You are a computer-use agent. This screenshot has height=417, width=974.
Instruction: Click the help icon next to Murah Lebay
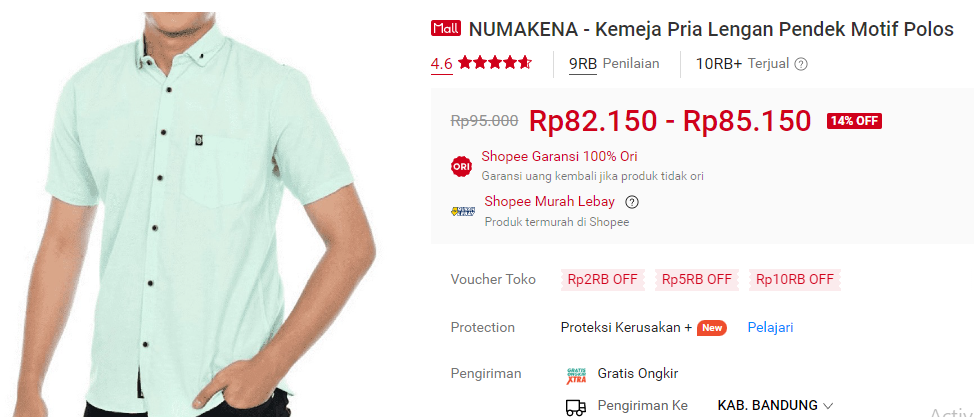tap(632, 202)
